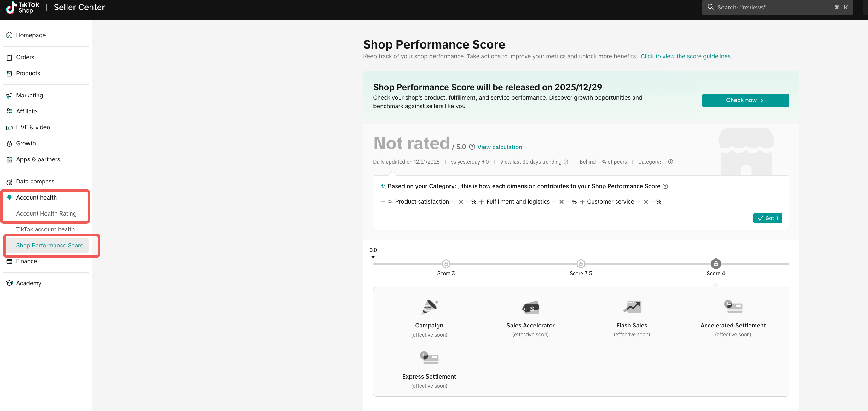Image resolution: width=868 pixels, height=411 pixels.
Task: Open the Marketing sidebar menu
Action: [29, 95]
